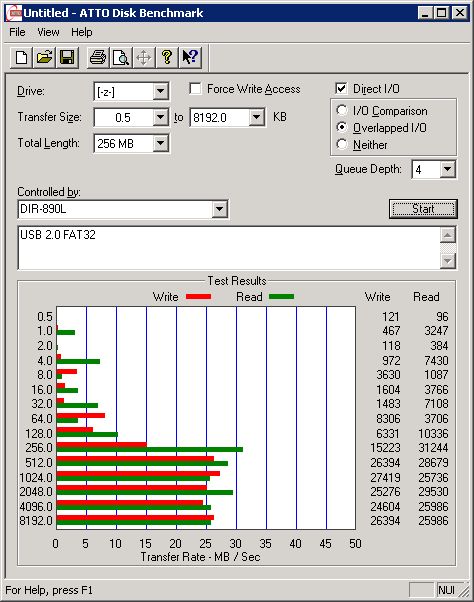The image size is (474, 602).
Task: Click the 128.0 transfer size row label
Action: point(39,434)
